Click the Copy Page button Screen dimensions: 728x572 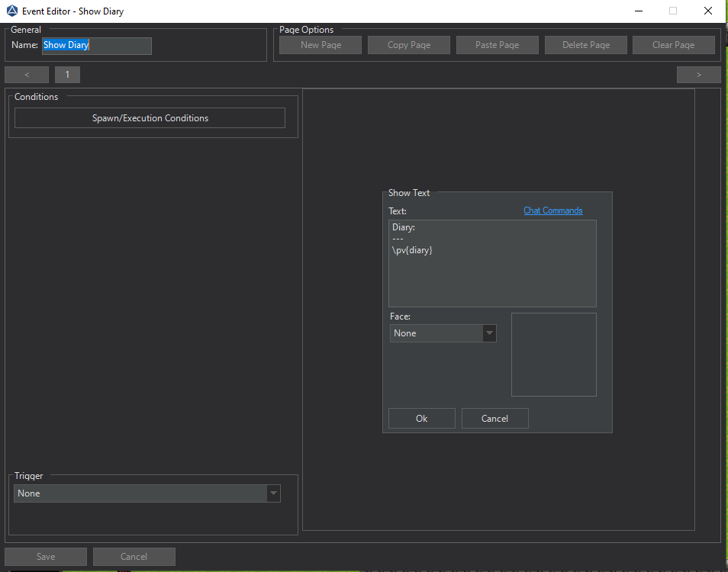409,45
